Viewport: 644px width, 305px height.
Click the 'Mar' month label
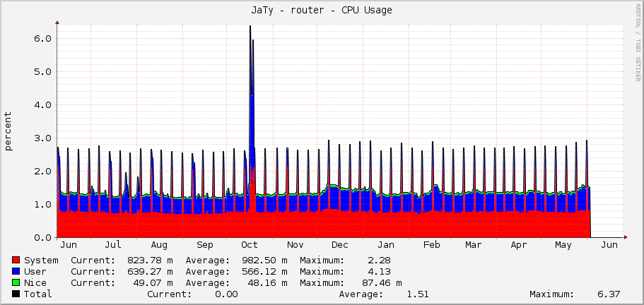pos(473,245)
